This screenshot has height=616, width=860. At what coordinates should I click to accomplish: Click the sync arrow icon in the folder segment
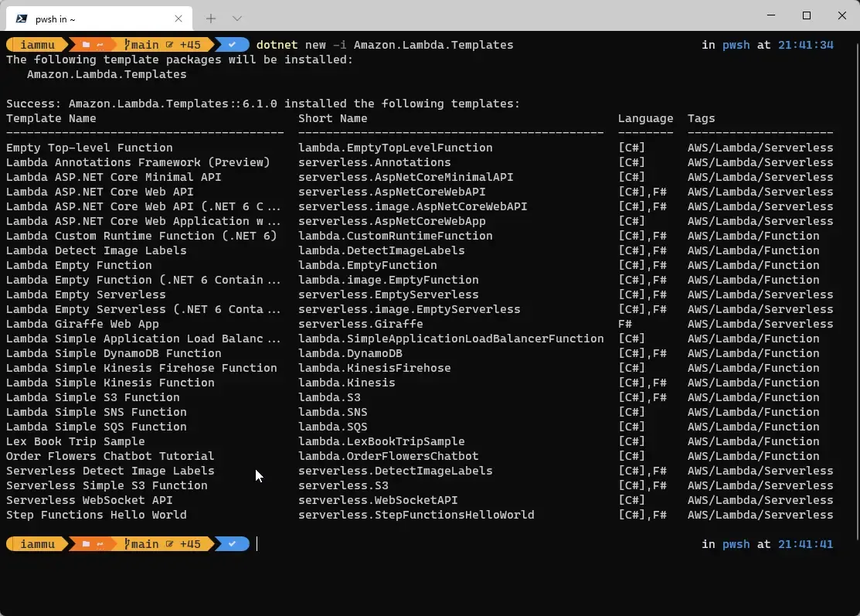100,44
